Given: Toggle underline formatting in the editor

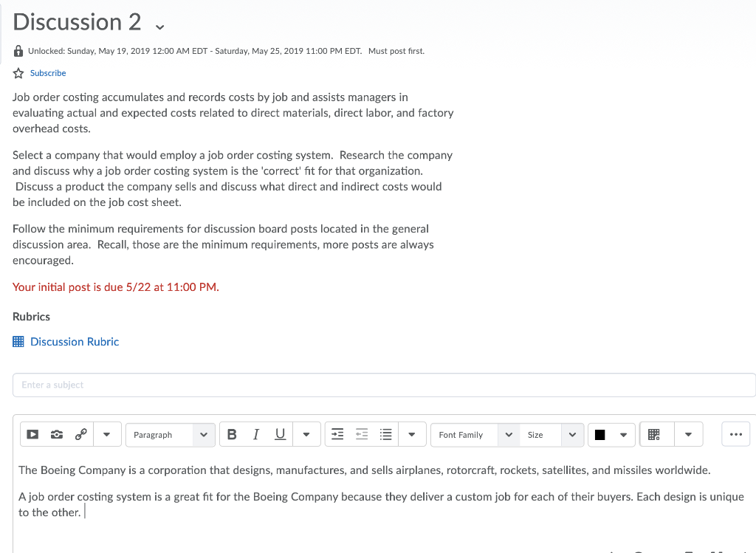Looking at the screenshot, I should point(280,434).
